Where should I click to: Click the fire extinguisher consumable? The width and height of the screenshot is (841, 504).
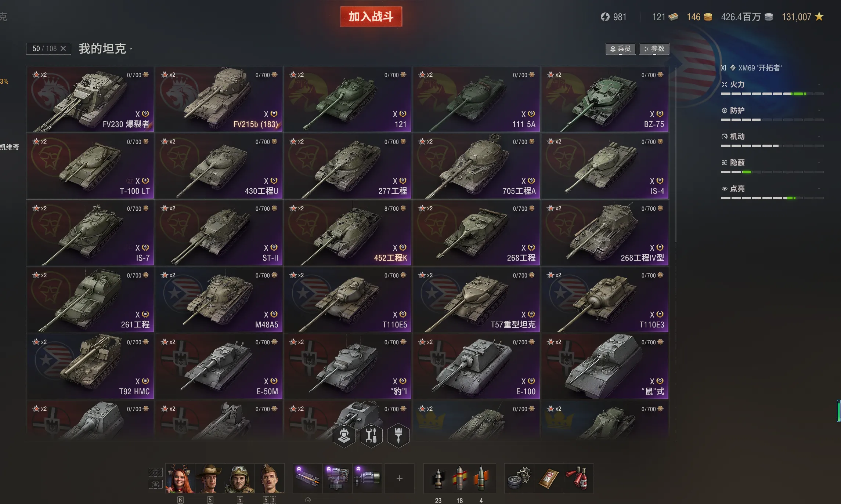click(x=578, y=478)
